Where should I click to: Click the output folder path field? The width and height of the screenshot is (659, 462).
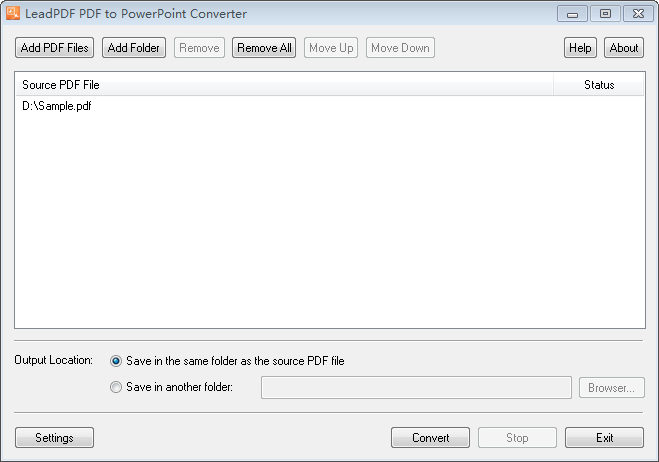[x=416, y=388]
